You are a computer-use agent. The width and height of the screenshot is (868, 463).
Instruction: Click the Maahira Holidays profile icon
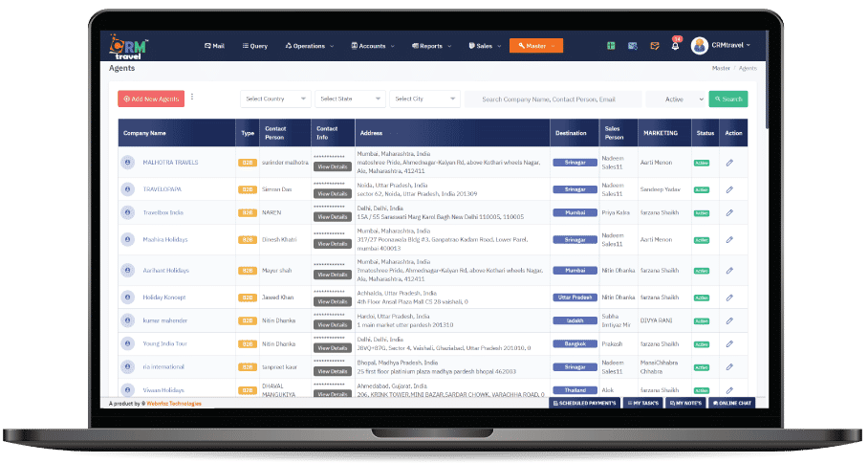[x=128, y=240]
